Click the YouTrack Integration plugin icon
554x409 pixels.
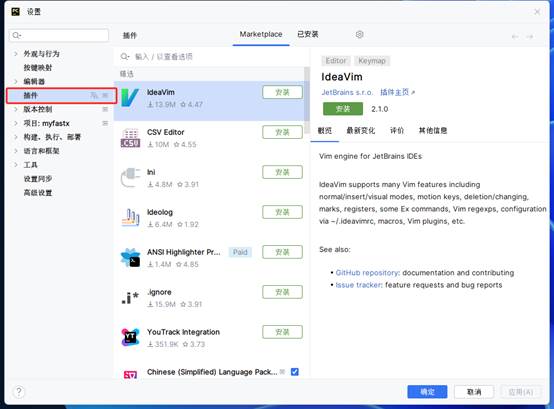pyautogui.click(x=130, y=337)
